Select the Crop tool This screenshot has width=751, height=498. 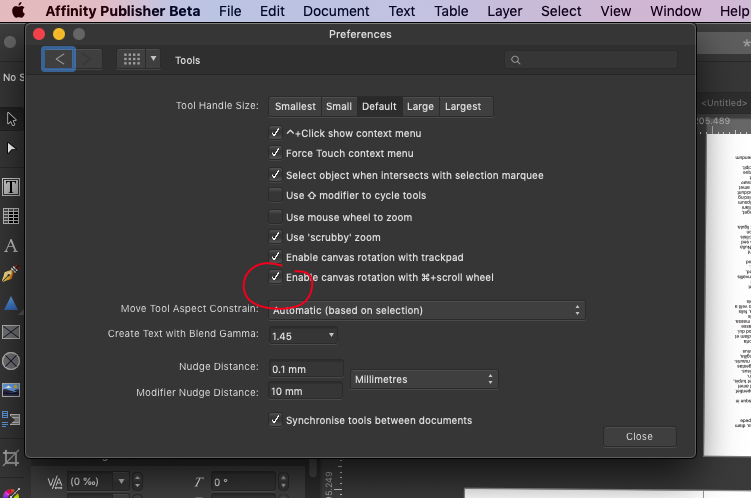tap(11, 458)
